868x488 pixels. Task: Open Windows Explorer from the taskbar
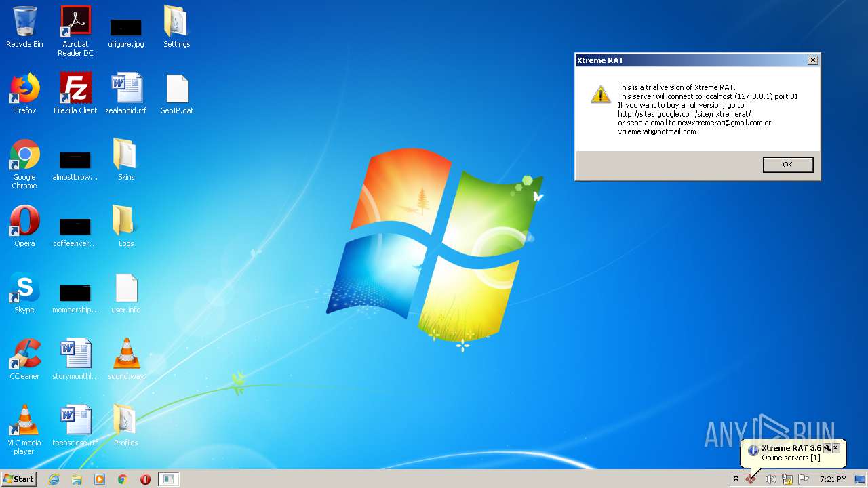pos(77,479)
